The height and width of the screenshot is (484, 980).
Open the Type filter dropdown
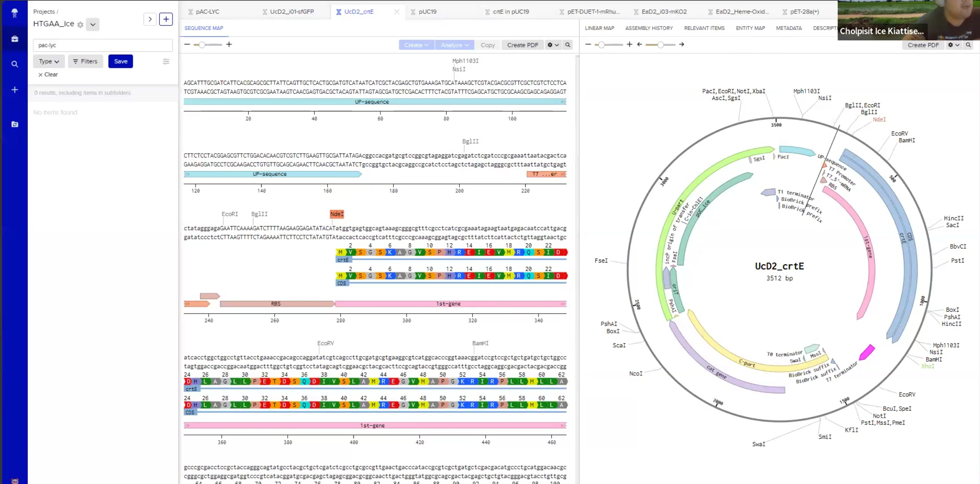(49, 61)
